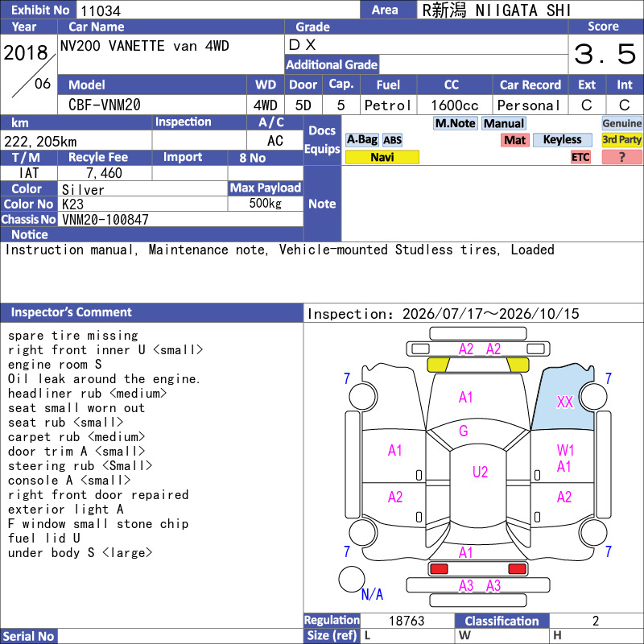Click the G windshield marker on diagram
The image size is (644, 644).
point(464,431)
